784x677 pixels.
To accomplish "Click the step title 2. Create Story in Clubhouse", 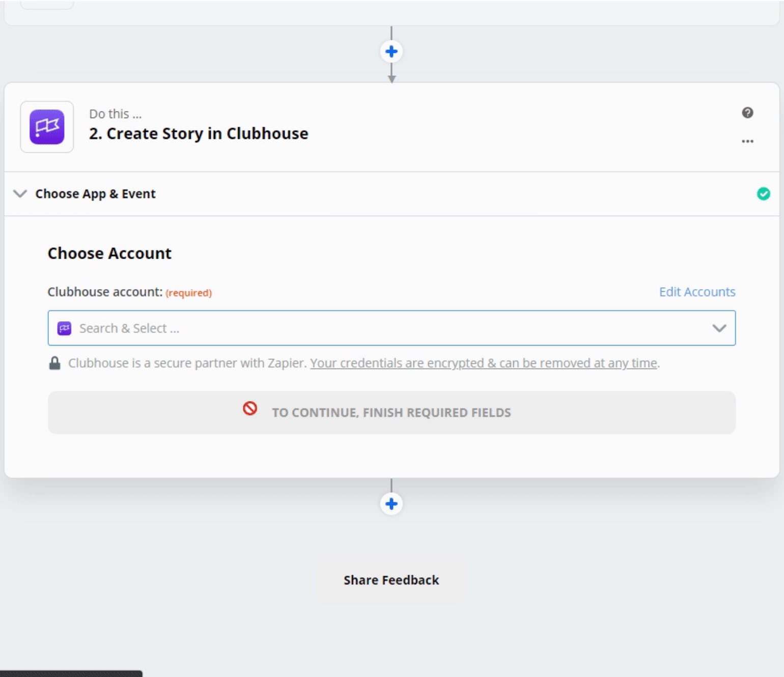I will pos(199,133).
